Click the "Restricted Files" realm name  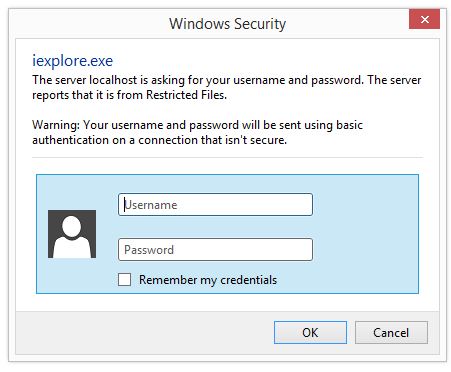click(x=186, y=95)
